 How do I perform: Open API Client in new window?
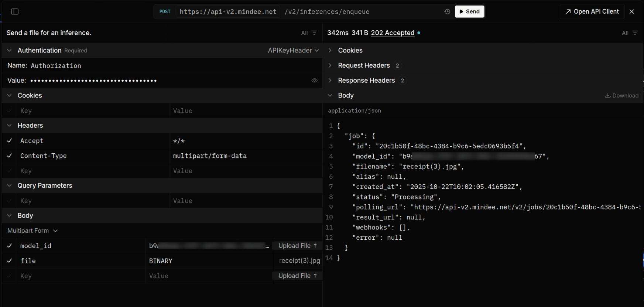[592, 12]
